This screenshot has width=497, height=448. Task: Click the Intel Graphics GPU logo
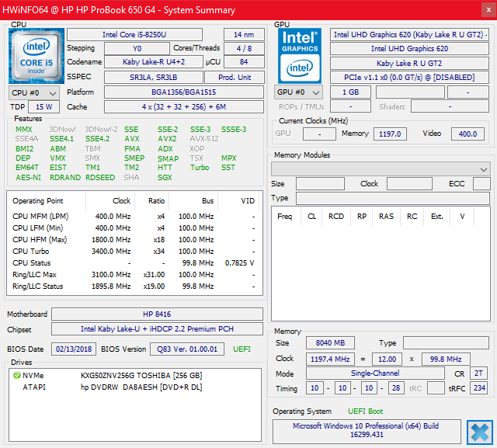[x=300, y=56]
